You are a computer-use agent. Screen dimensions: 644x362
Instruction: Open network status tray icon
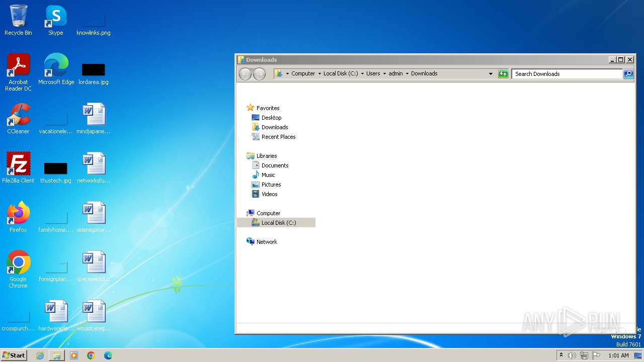click(584, 355)
